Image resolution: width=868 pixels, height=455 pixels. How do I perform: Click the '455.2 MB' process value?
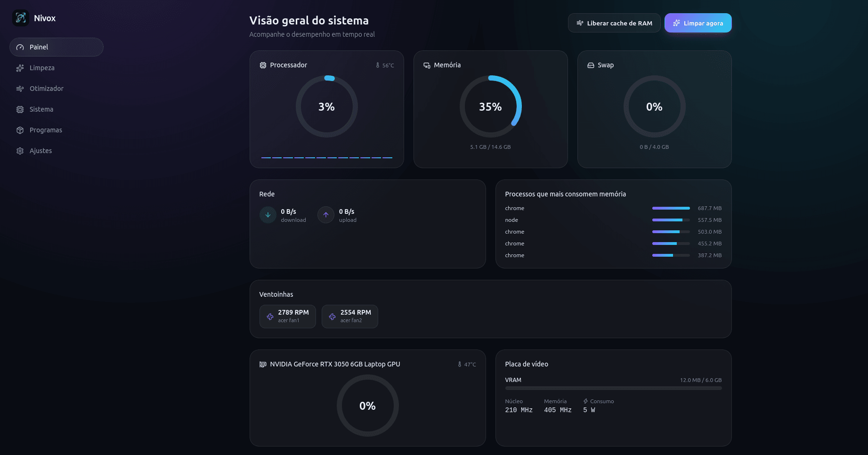tap(710, 244)
